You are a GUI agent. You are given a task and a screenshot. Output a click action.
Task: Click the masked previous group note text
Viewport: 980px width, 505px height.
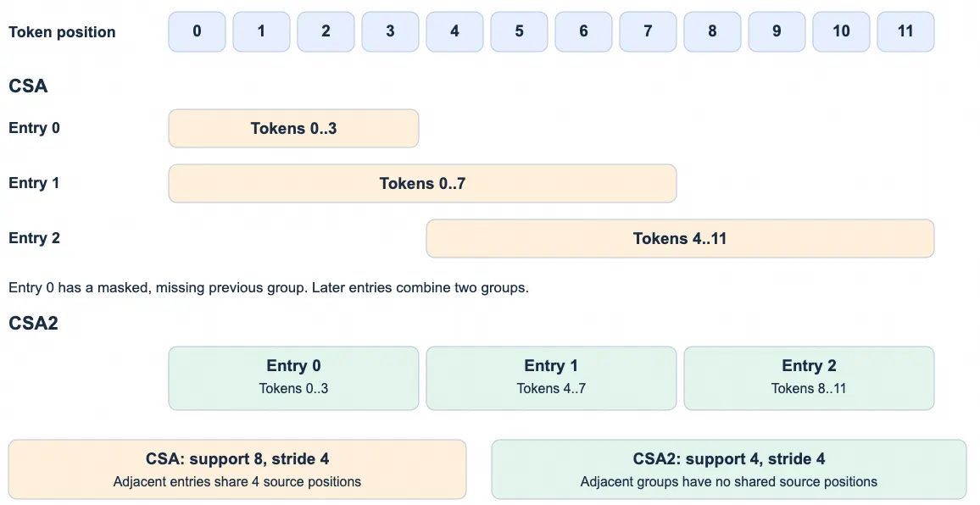coord(269,287)
